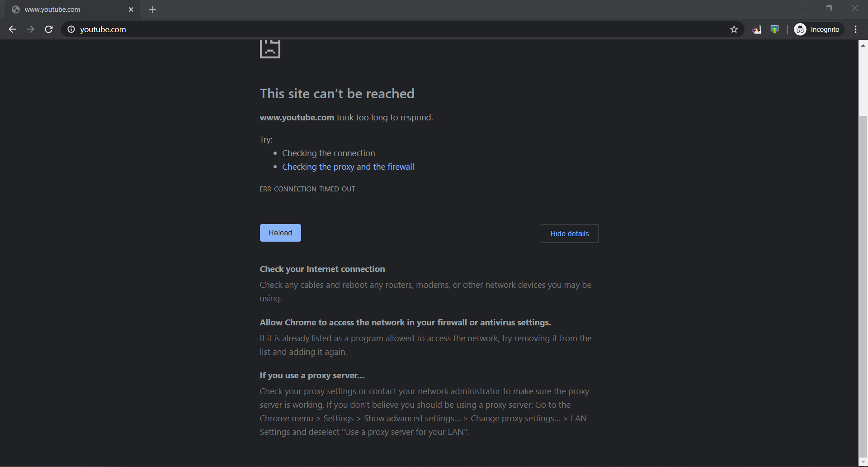Click the forward navigation arrow
This screenshot has height=467, width=868.
pos(30,29)
